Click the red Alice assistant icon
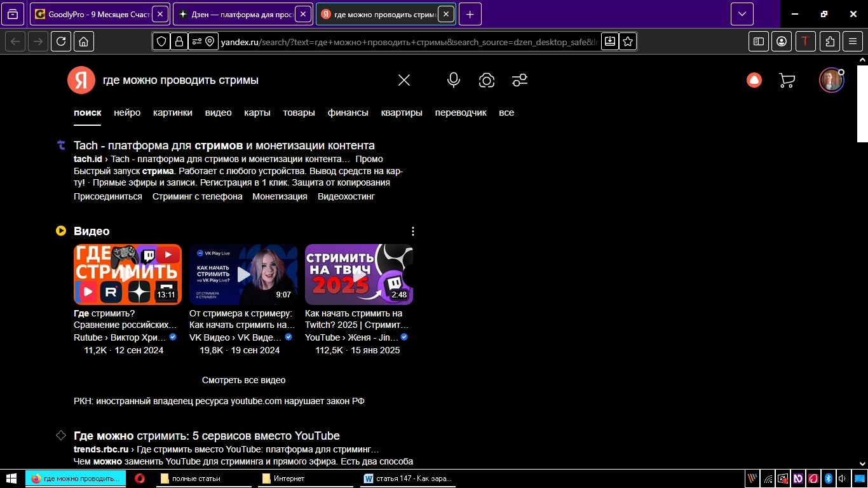The width and height of the screenshot is (868, 488). pyautogui.click(x=754, y=80)
